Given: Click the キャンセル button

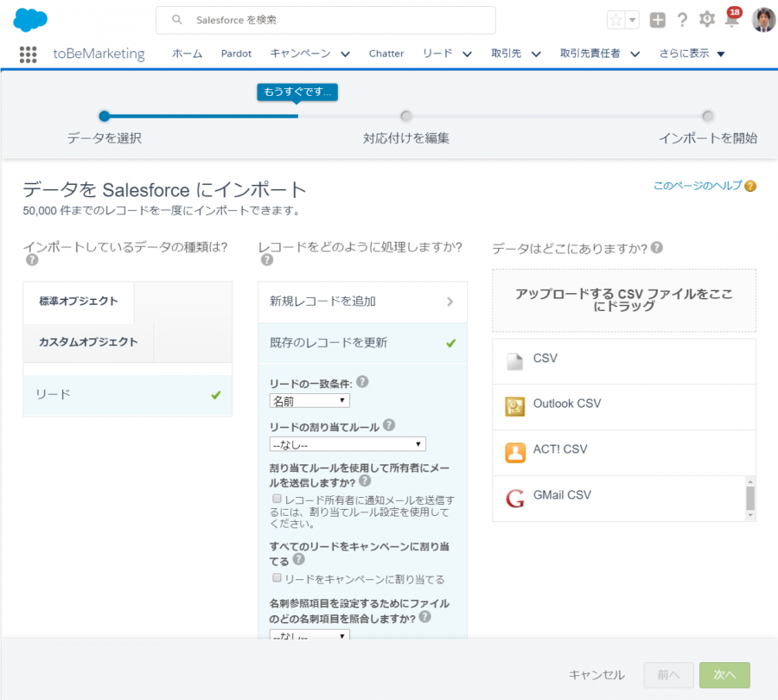Looking at the screenshot, I should pos(596,675).
